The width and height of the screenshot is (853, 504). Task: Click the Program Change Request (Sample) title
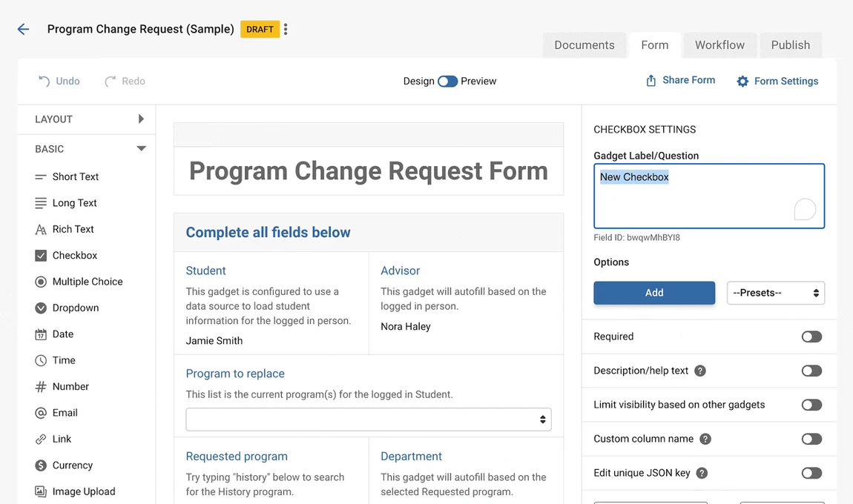tap(141, 29)
